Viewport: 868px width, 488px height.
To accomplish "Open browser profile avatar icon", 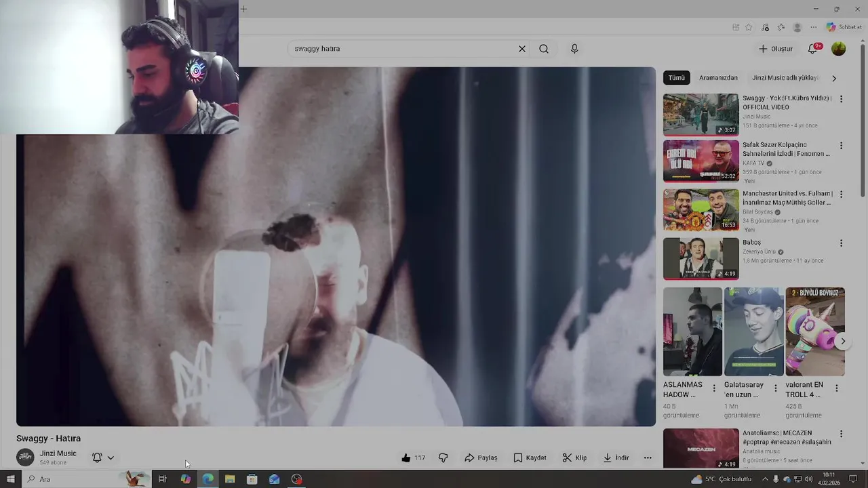I will [x=797, y=27].
